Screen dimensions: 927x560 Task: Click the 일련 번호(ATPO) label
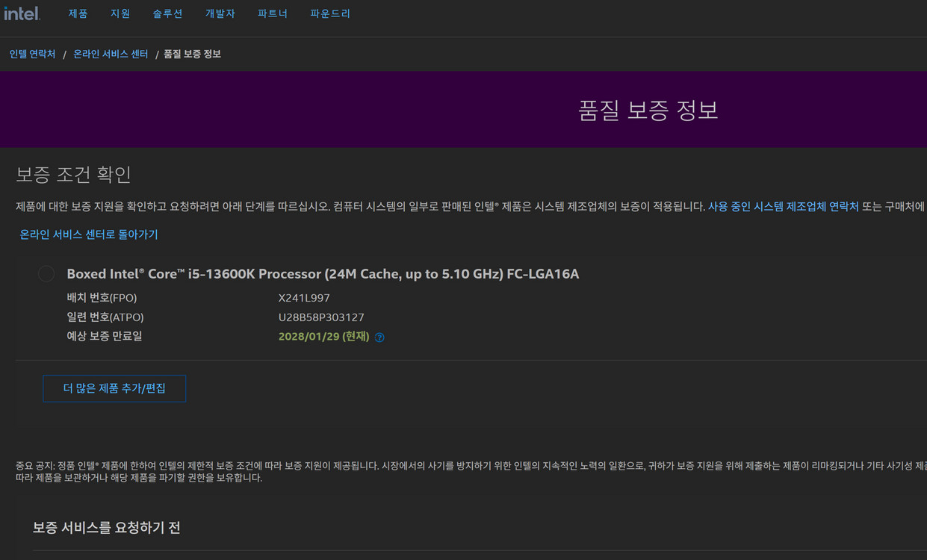tap(105, 317)
